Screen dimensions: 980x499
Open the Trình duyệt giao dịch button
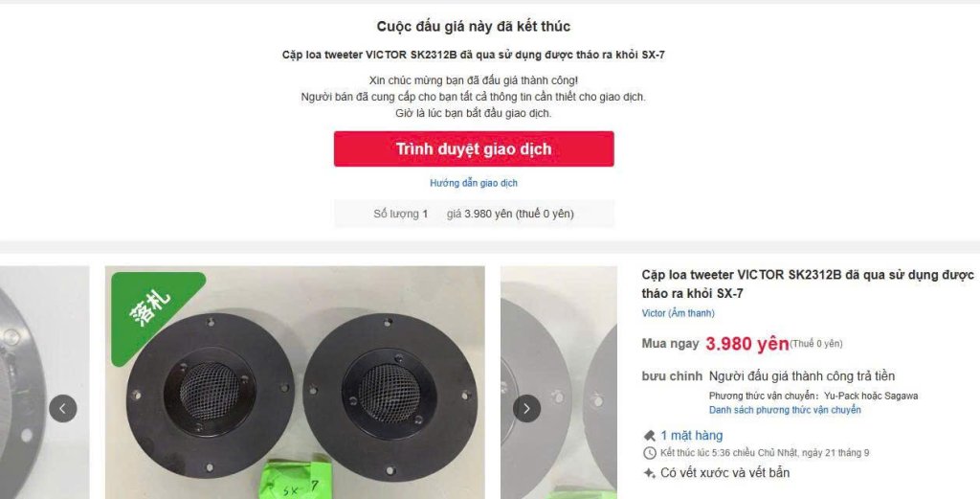[x=474, y=148]
